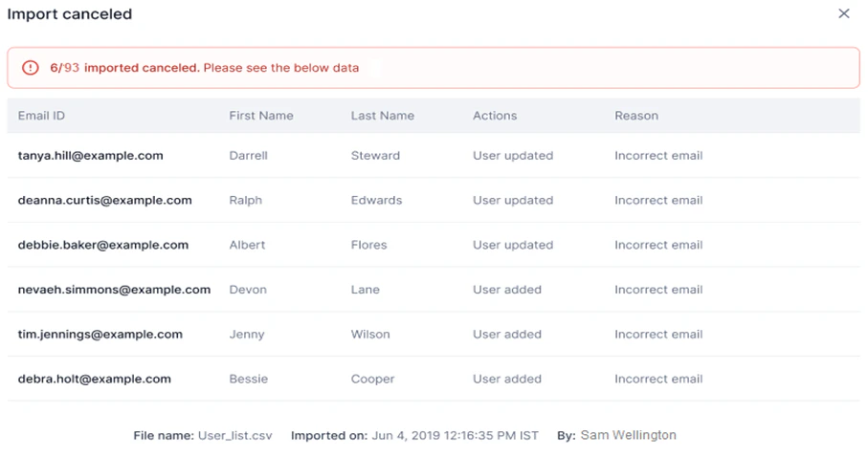Click the Actions column header
This screenshot has width=868, height=457.
(x=495, y=116)
